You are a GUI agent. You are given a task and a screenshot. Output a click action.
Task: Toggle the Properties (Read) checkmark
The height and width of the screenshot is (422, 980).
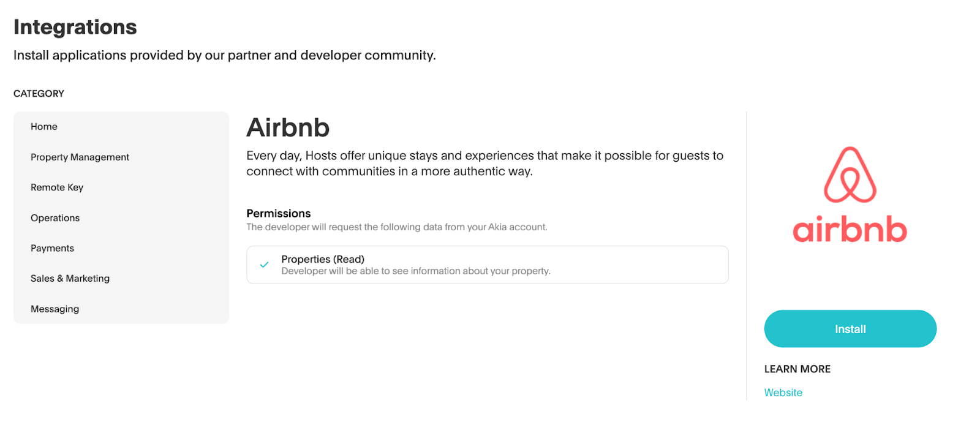point(264,265)
